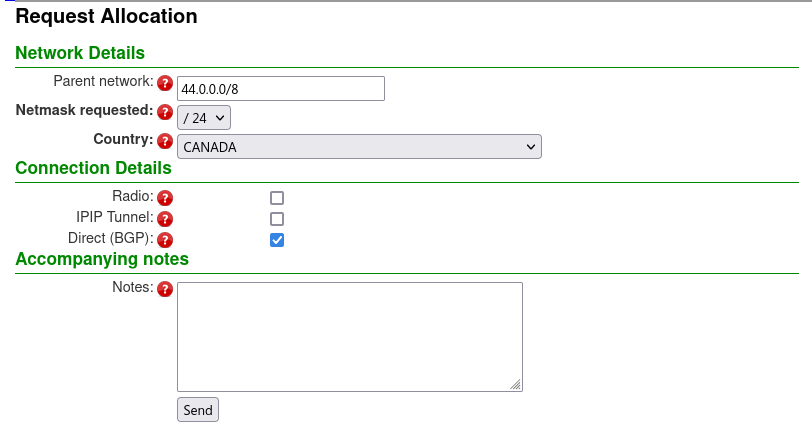Focus the Parent network field 44.0.0.0/8
This screenshot has height=433, width=812.
click(x=281, y=89)
